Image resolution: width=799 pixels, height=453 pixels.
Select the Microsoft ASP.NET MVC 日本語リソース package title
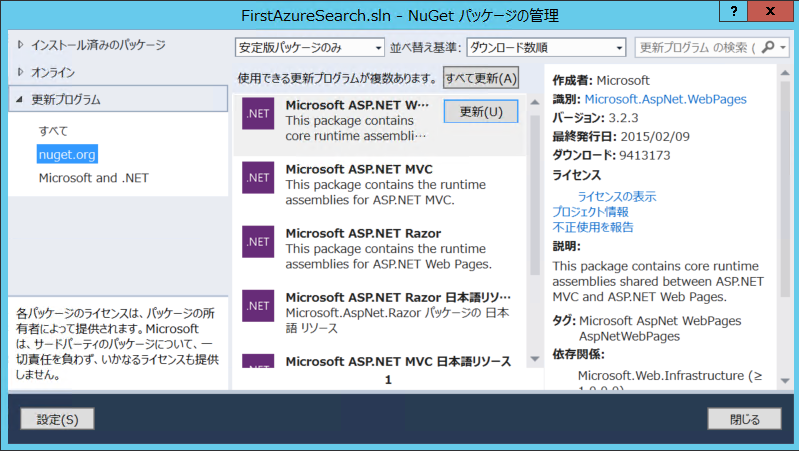coord(398,361)
